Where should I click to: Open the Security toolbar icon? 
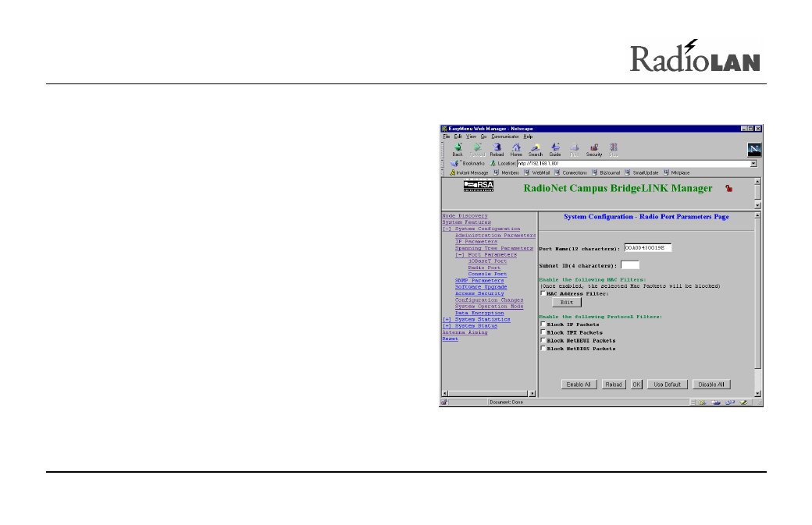coord(594,150)
